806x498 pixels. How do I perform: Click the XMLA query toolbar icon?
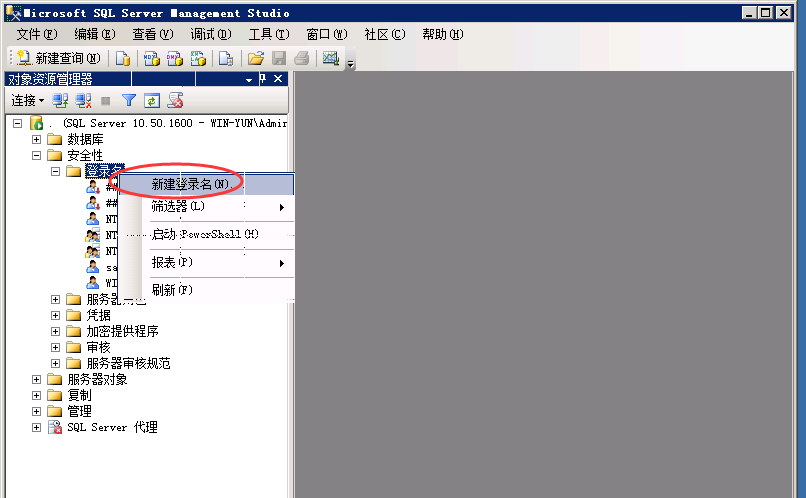(x=198, y=59)
